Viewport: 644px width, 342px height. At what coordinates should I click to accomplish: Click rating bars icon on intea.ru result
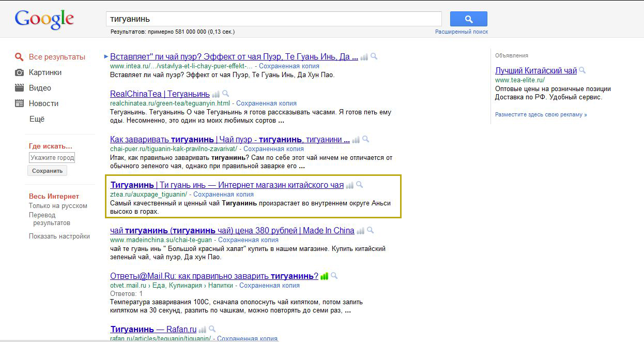(364, 57)
